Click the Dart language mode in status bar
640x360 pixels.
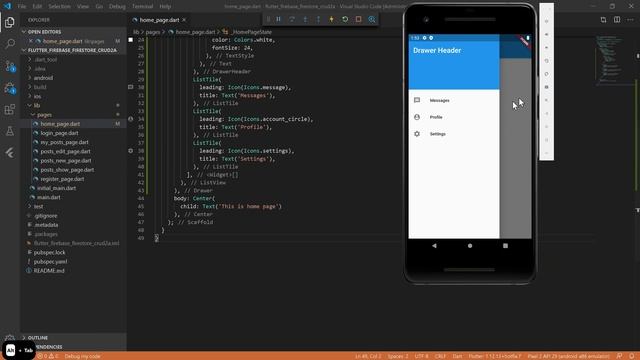[457, 356]
